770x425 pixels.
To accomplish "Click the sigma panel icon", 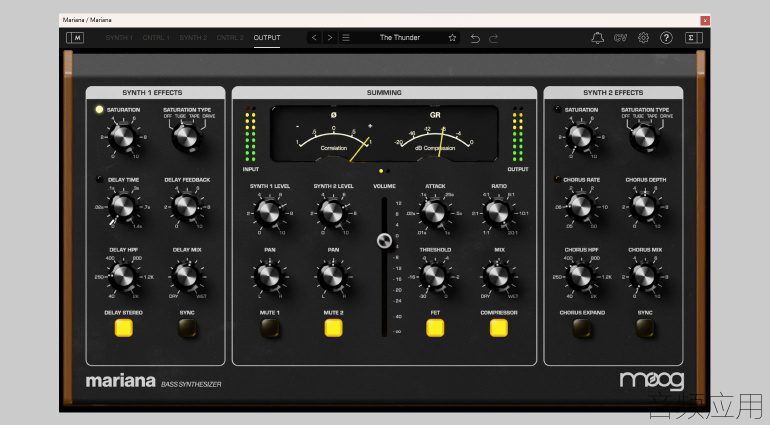I will tap(694, 38).
